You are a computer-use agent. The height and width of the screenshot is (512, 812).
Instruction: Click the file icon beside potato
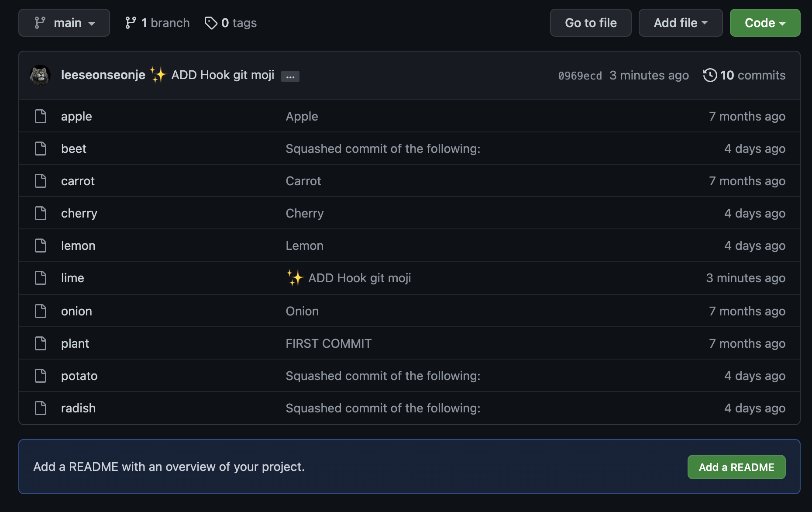pyautogui.click(x=41, y=376)
